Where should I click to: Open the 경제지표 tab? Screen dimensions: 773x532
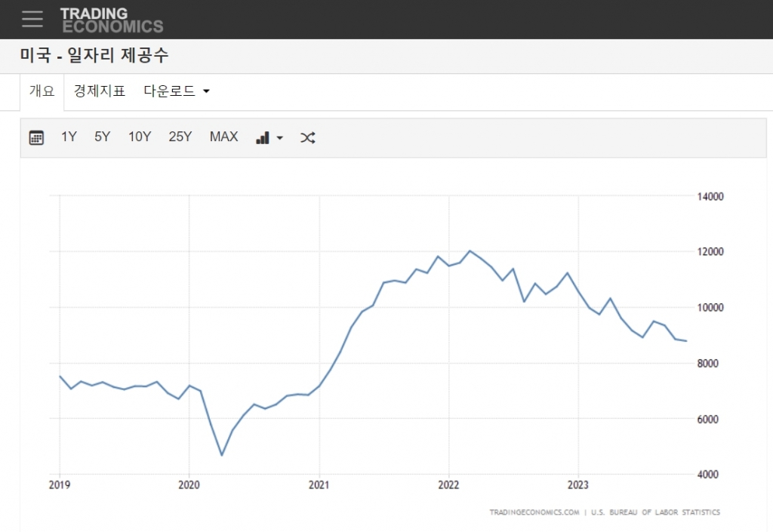click(x=99, y=91)
